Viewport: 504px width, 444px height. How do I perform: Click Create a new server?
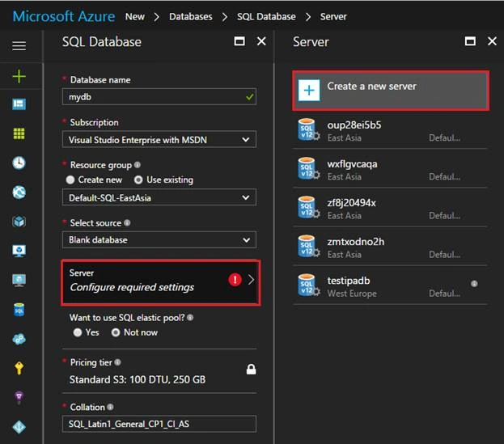pyautogui.click(x=391, y=91)
